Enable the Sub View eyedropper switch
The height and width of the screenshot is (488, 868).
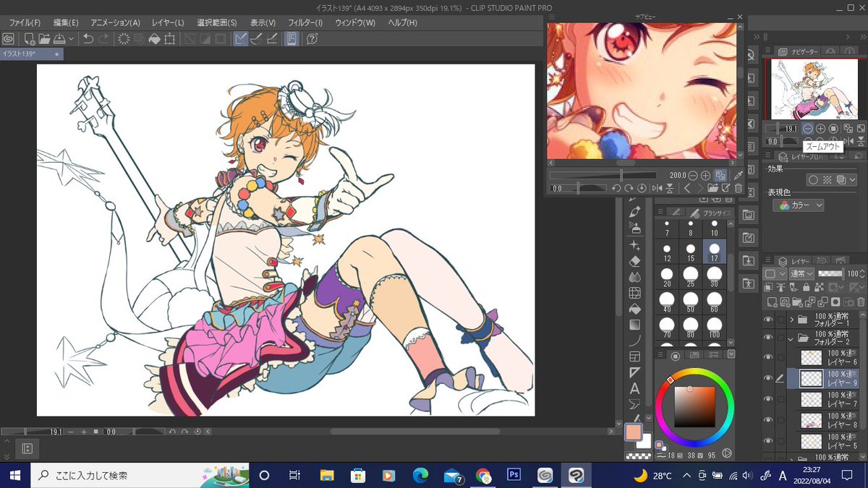click(738, 176)
